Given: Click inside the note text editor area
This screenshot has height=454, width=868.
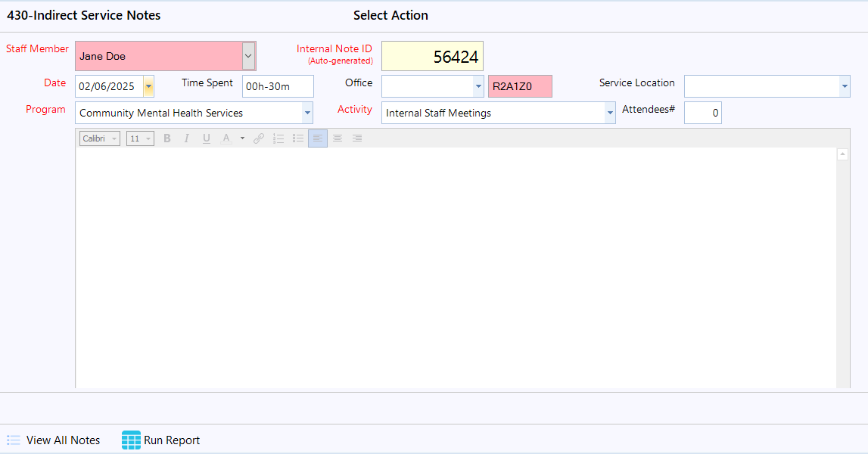Looking at the screenshot, I should 456,267.
